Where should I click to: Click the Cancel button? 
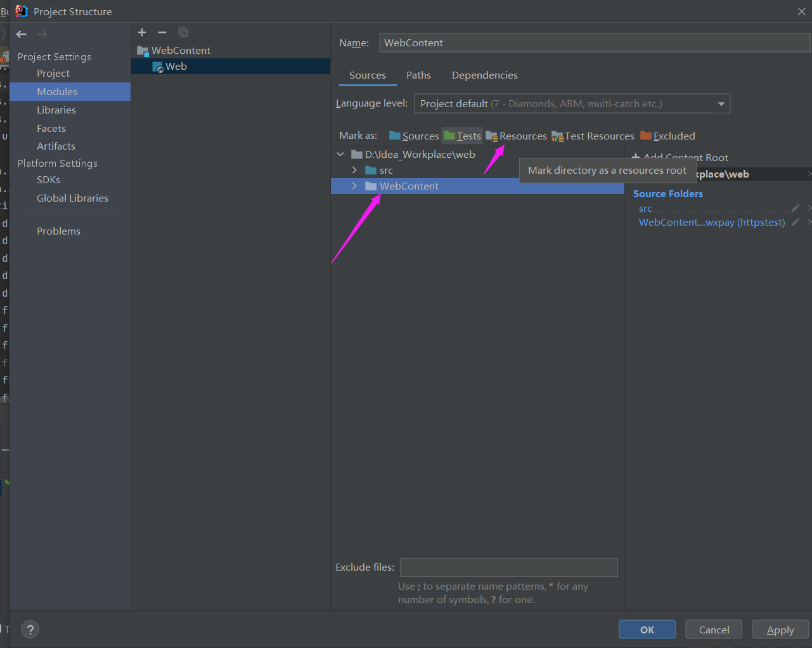pyautogui.click(x=714, y=630)
